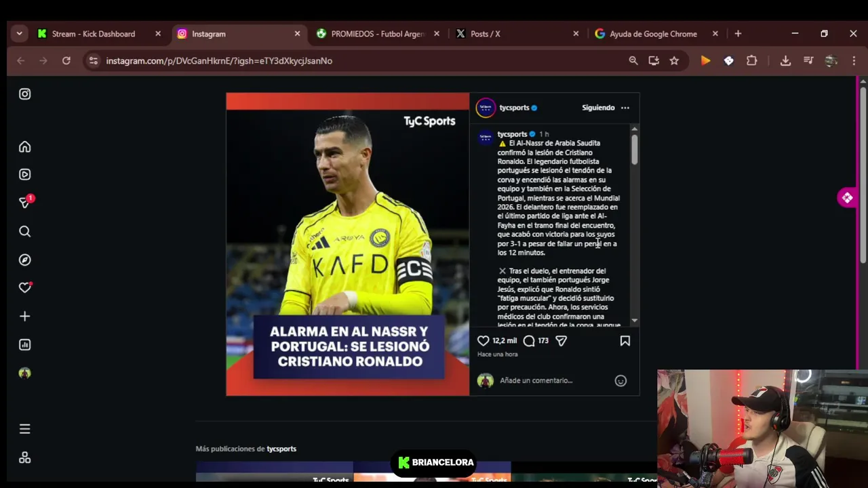868x488 pixels.
Task: Open the Chrome tab search dropdown
Action: [x=19, y=34]
